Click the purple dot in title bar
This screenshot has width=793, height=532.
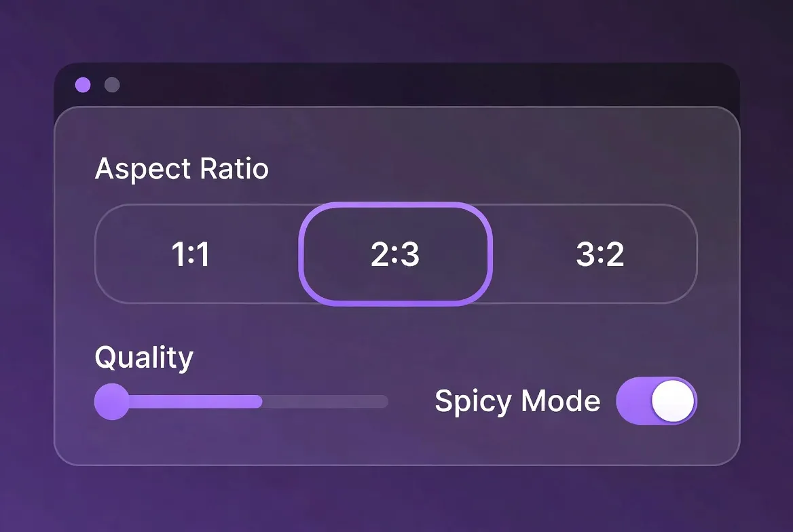pos(83,85)
